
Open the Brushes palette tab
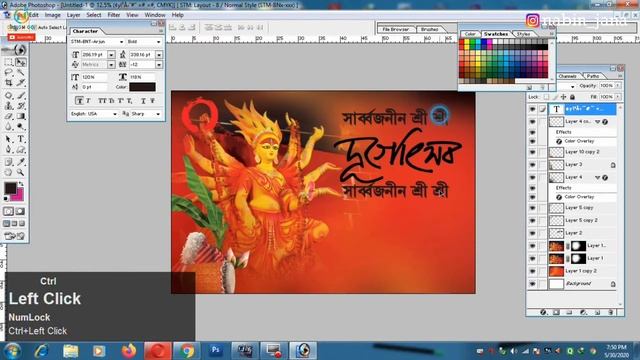(x=429, y=29)
